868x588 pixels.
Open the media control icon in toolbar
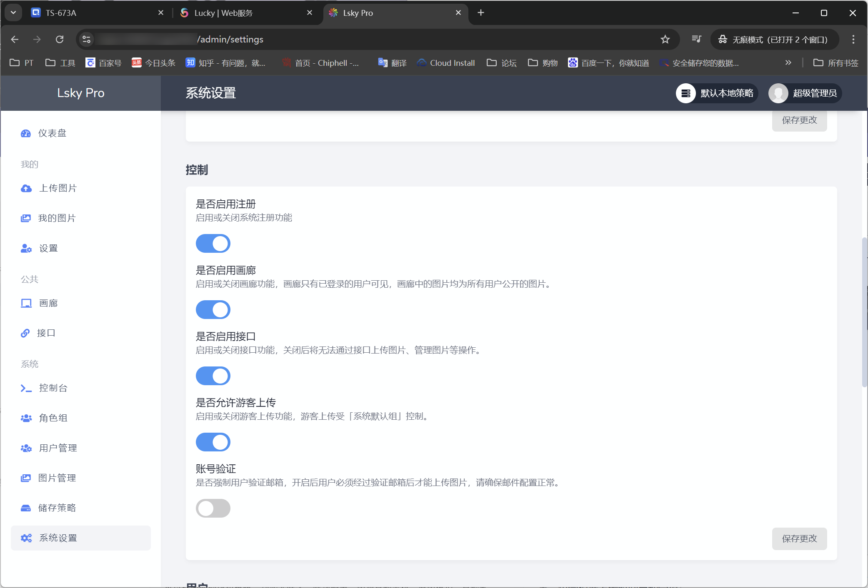[696, 40]
